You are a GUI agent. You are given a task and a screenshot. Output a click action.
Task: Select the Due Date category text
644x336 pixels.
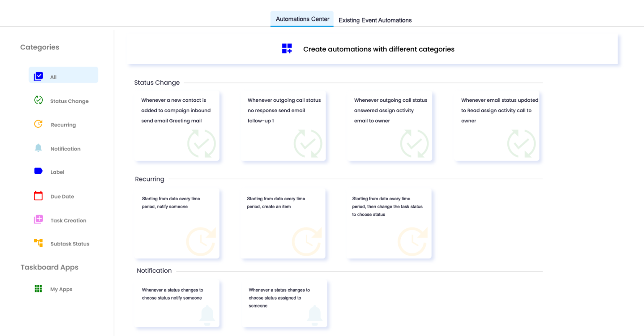click(62, 196)
